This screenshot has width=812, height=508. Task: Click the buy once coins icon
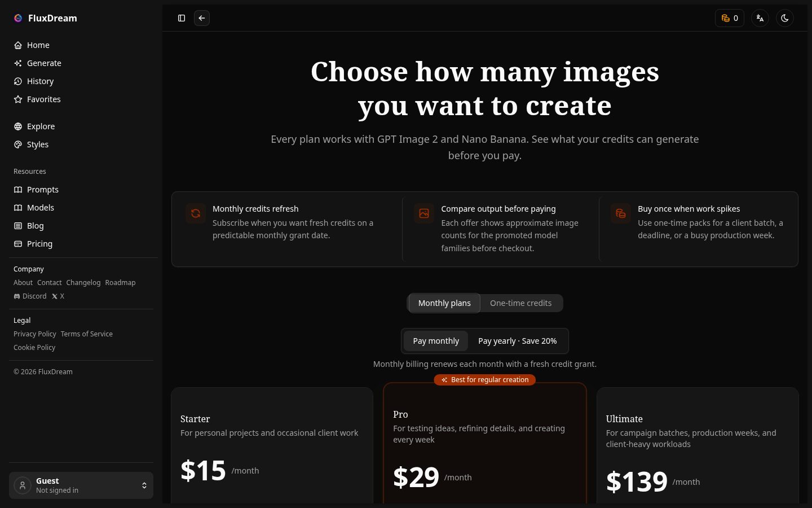pyautogui.click(x=621, y=213)
